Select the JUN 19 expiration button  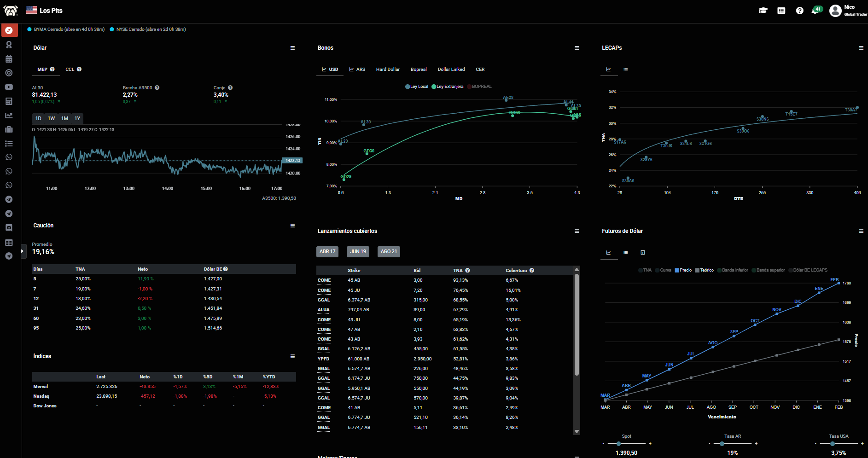[x=358, y=252]
